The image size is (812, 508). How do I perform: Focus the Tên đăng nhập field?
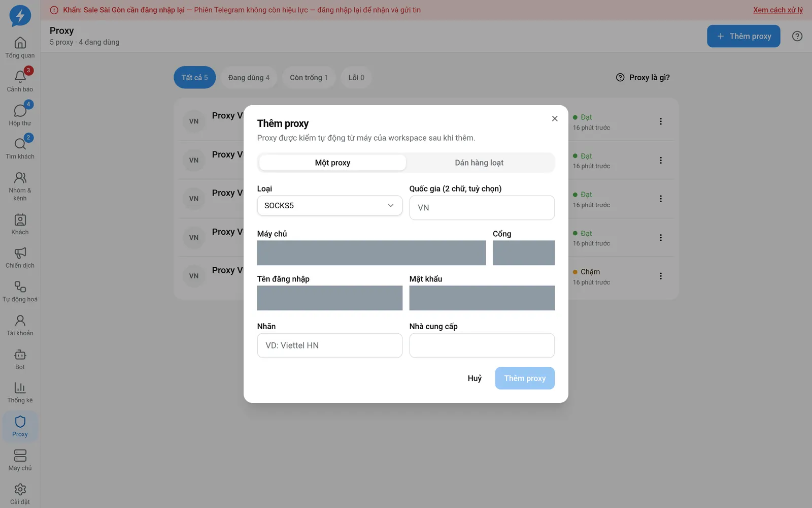[x=330, y=298]
